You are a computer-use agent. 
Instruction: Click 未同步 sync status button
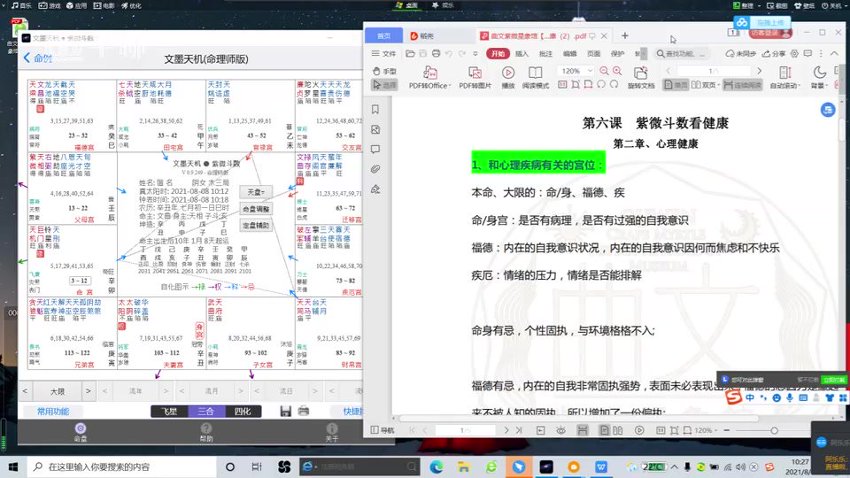741,54
